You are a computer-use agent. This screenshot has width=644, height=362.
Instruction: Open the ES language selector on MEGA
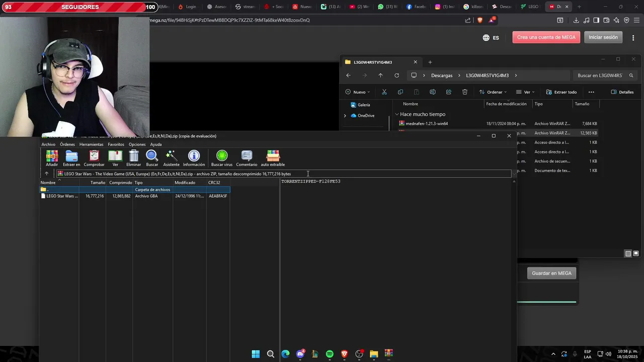491,38
